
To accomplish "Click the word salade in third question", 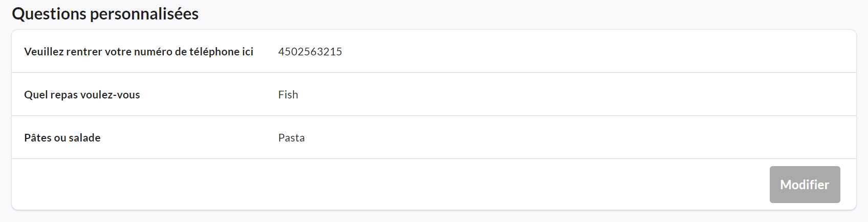I will click(x=84, y=138).
